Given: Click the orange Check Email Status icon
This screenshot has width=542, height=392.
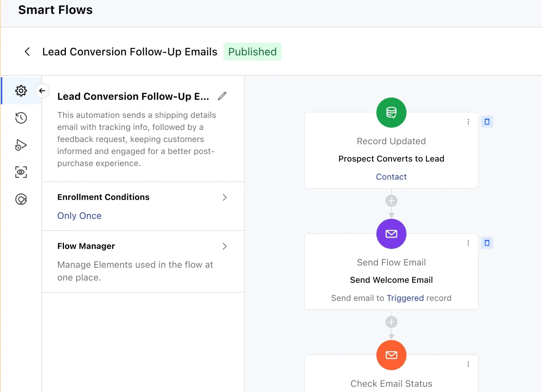Looking at the screenshot, I should (x=391, y=355).
